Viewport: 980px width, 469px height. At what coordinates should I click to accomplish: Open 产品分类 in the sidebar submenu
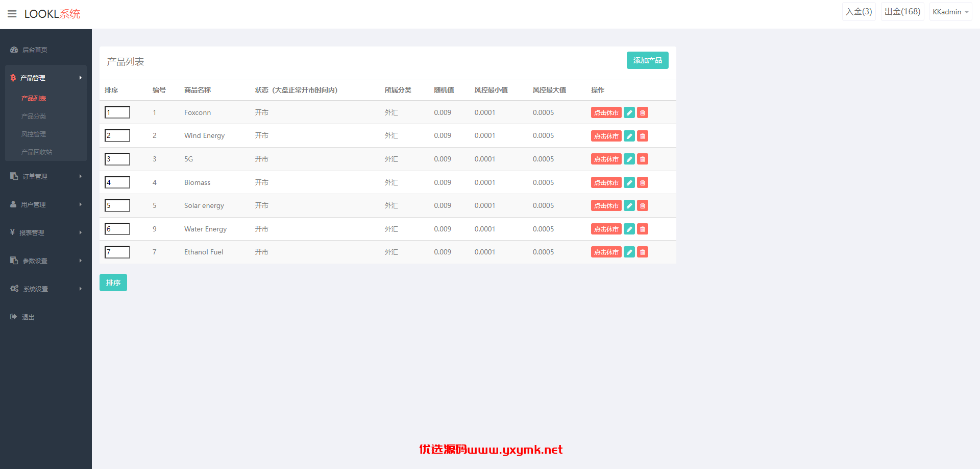34,116
